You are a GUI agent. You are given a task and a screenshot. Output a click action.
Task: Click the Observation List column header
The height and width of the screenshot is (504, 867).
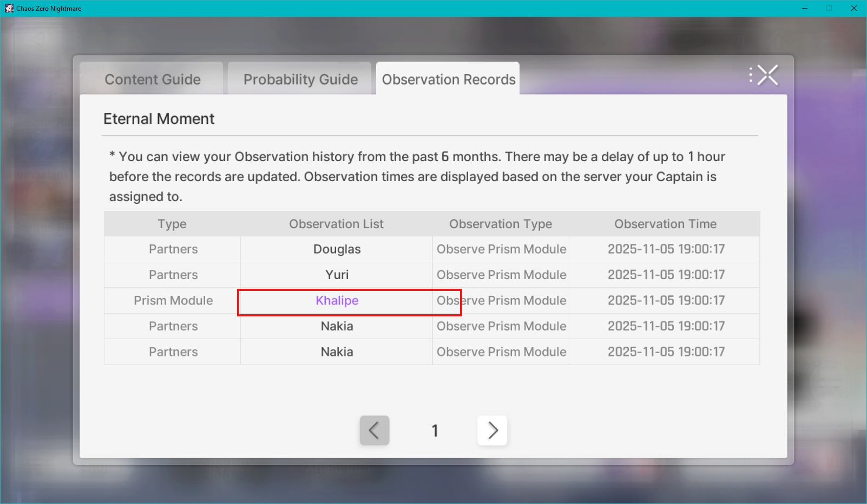click(x=336, y=224)
